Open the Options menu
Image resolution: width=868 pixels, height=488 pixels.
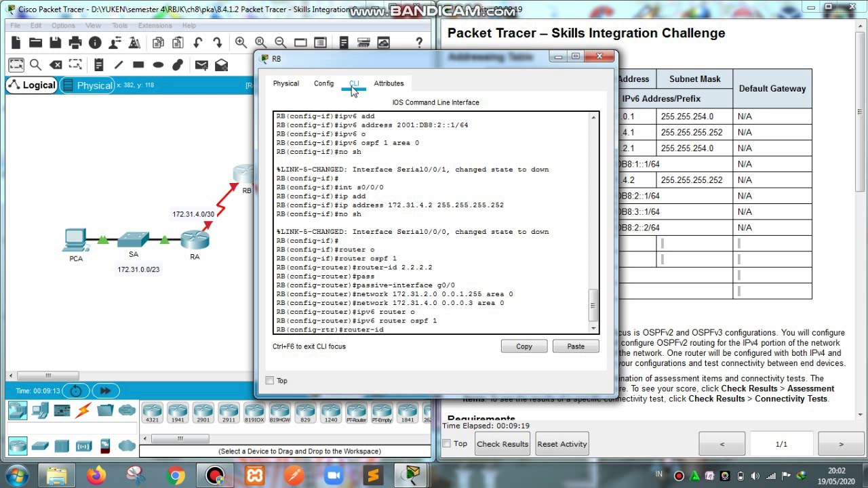pos(63,26)
